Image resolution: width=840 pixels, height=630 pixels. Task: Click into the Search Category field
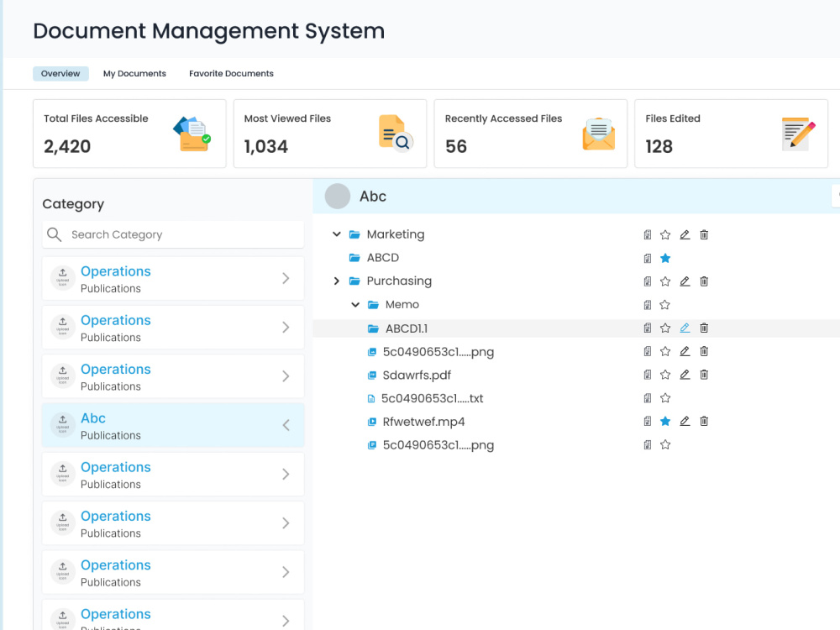click(173, 234)
